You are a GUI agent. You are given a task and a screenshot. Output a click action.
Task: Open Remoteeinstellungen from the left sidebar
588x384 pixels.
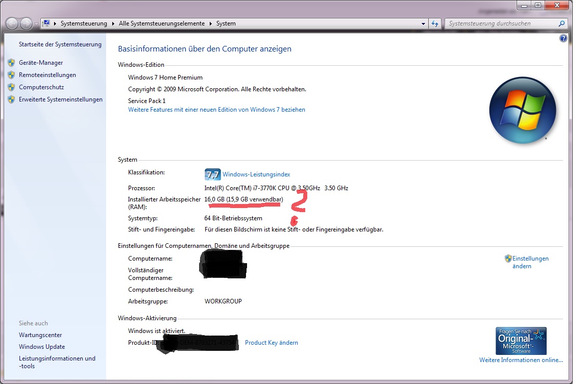[x=47, y=75]
